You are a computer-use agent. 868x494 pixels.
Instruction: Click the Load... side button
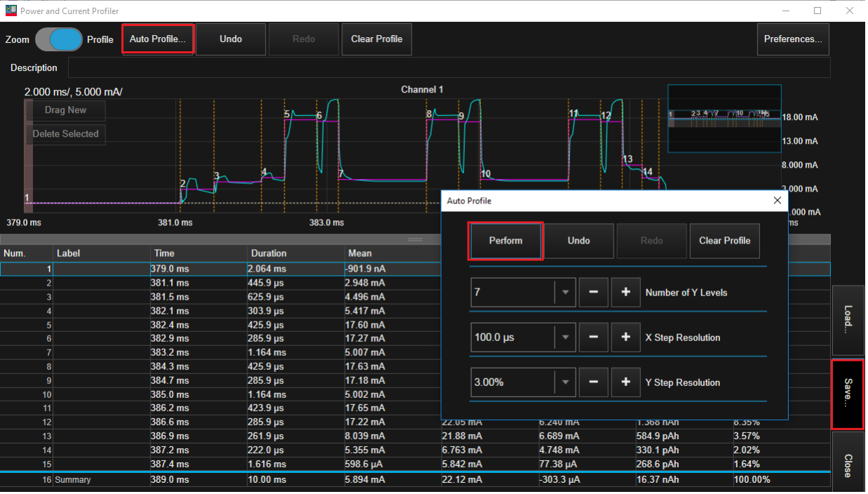pyautogui.click(x=848, y=320)
